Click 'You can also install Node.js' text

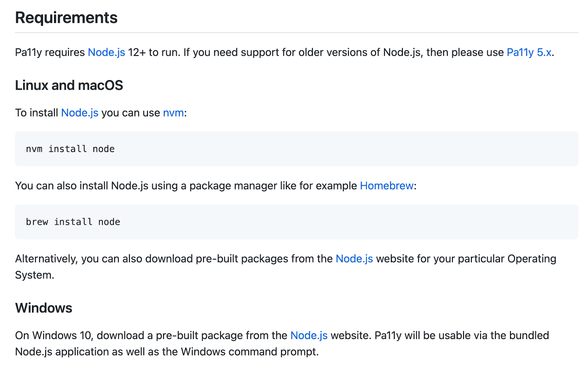coord(82,186)
